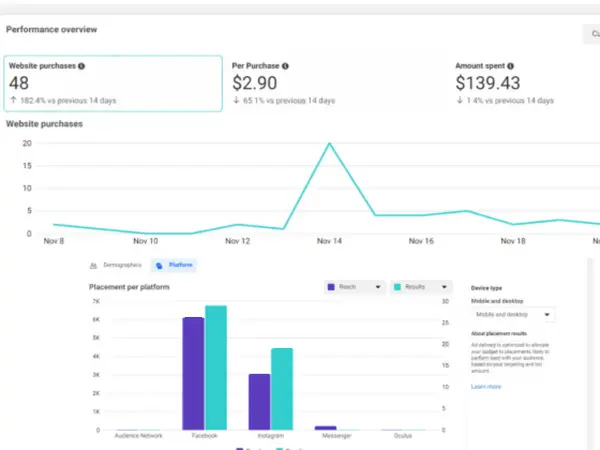This screenshot has width=600, height=450.
Task: Click the Nov 14 peak on line chart
Action: (x=329, y=143)
